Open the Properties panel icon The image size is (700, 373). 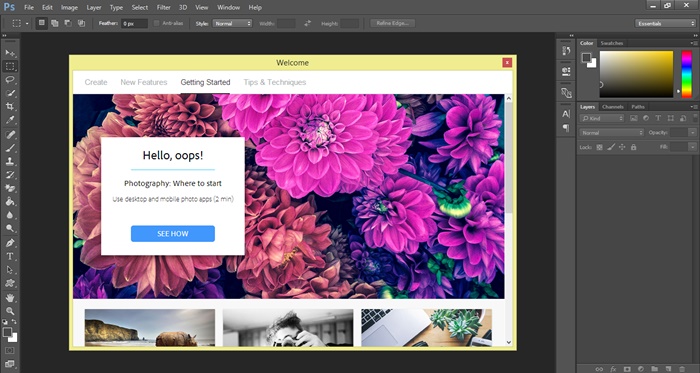566,70
